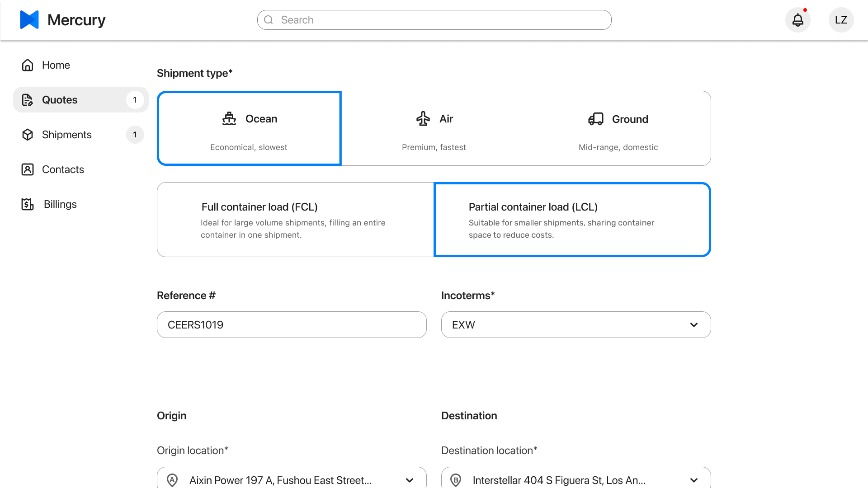Viewport: 868px width, 488px height.
Task: Open the Origin location dropdown
Action: (292, 479)
